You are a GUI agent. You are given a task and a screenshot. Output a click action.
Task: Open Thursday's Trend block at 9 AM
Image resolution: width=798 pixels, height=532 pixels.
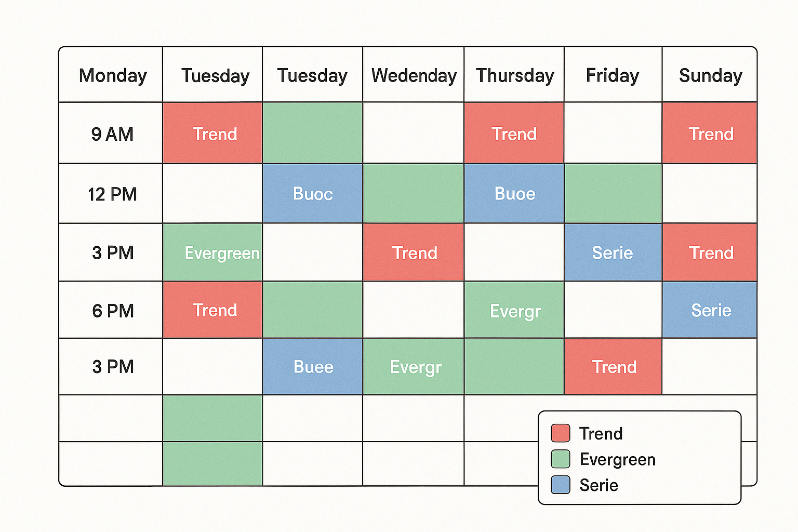pyautogui.click(x=514, y=134)
